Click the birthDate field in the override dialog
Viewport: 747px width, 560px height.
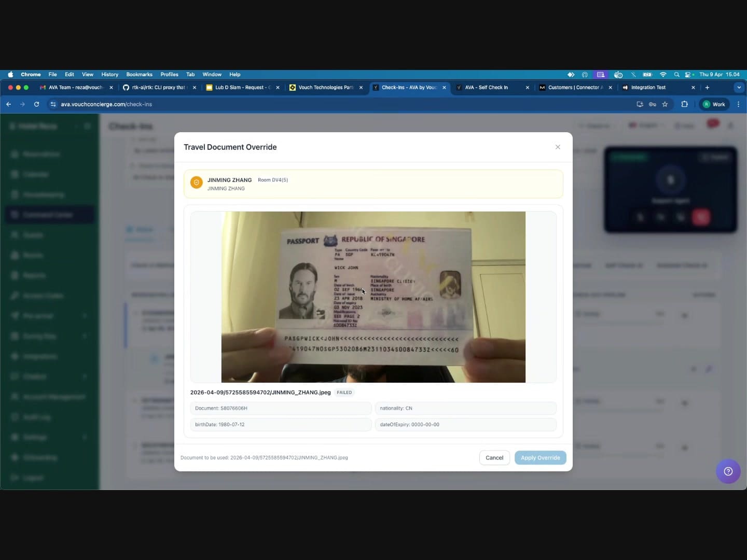pos(280,424)
